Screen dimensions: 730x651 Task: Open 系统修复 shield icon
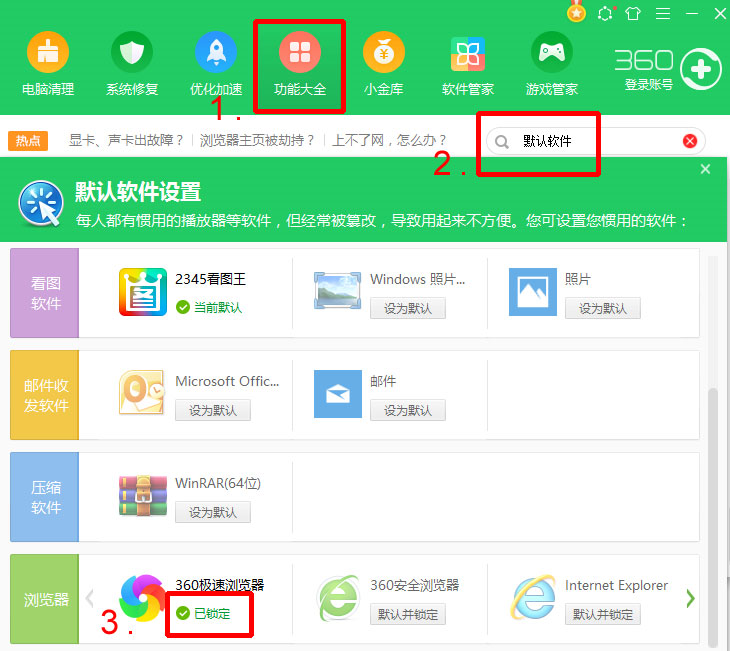(x=132, y=52)
